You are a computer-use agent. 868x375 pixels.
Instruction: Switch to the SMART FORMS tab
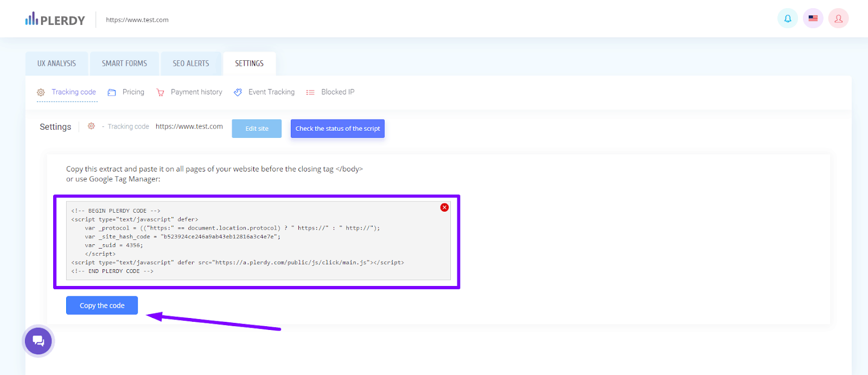(124, 63)
